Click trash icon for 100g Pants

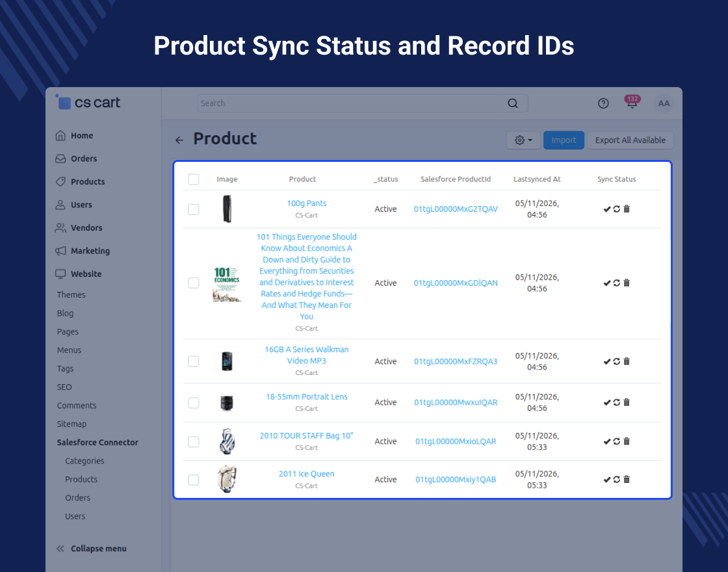point(627,209)
